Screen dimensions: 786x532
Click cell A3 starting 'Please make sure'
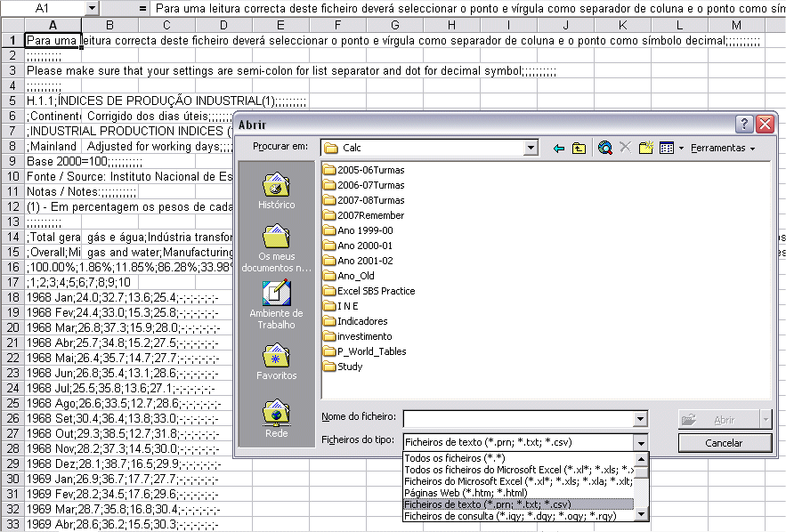click(x=53, y=70)
